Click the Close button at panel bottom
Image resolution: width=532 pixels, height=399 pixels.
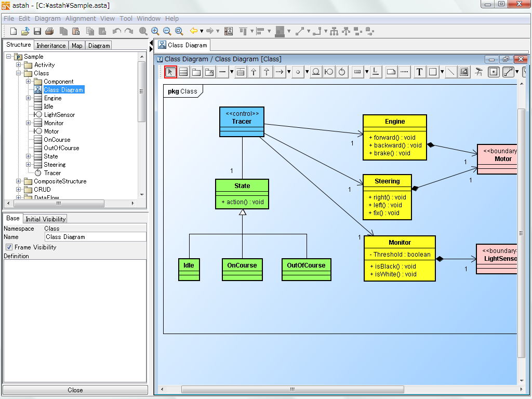click(75, 390)
